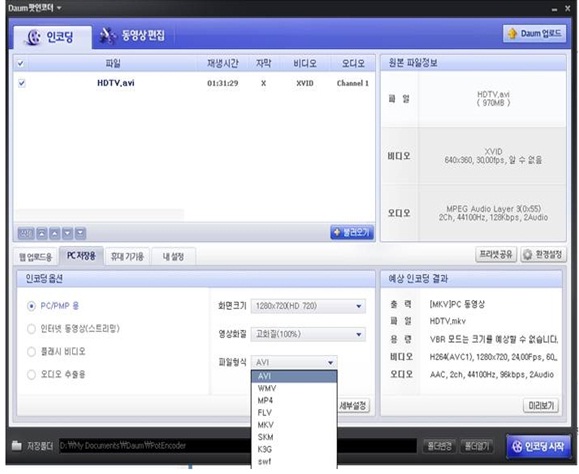Screen dimensions: 579x474
Task: Select the 플래시 비디오 radio option
Action: [31, 351]
